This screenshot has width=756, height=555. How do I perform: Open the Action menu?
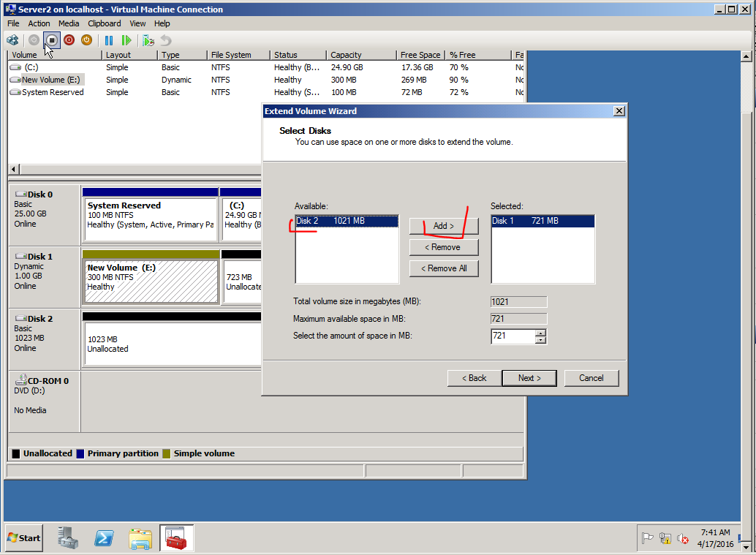[x=39, y=23]
